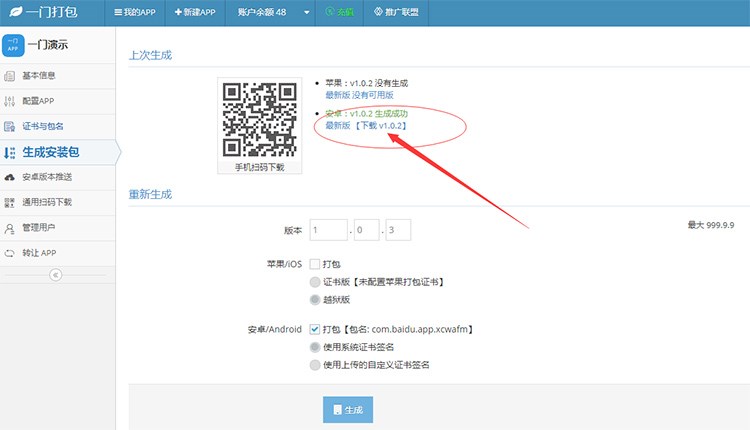Click the 生成 generate button
750x430 pixels.
point(348,410)
